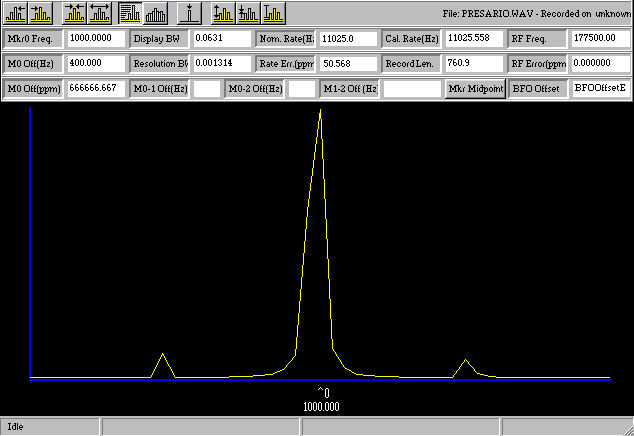Select the dense bar spectrum display icon
The image size is (634, 436).
click(x=155, y=13)
